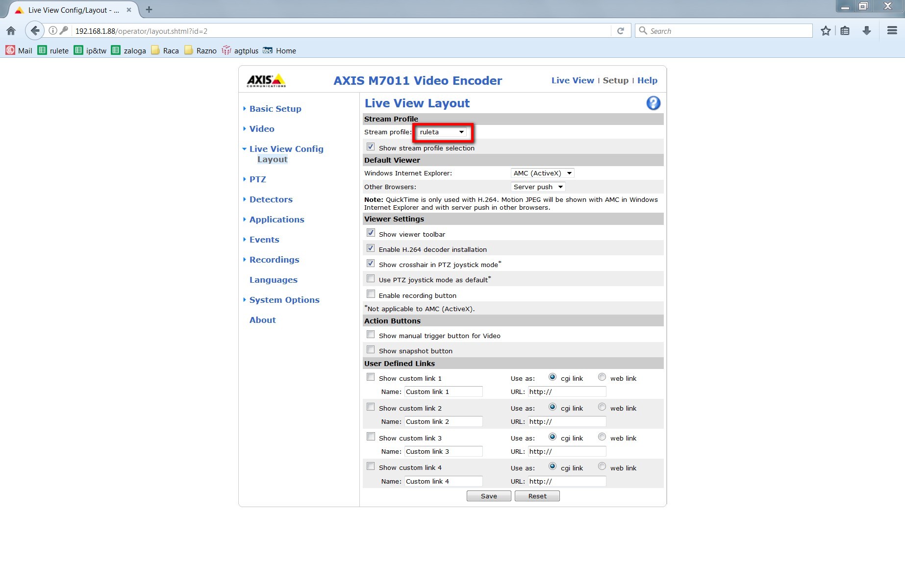Click the URL field for custom link 3

click(567, 451)
